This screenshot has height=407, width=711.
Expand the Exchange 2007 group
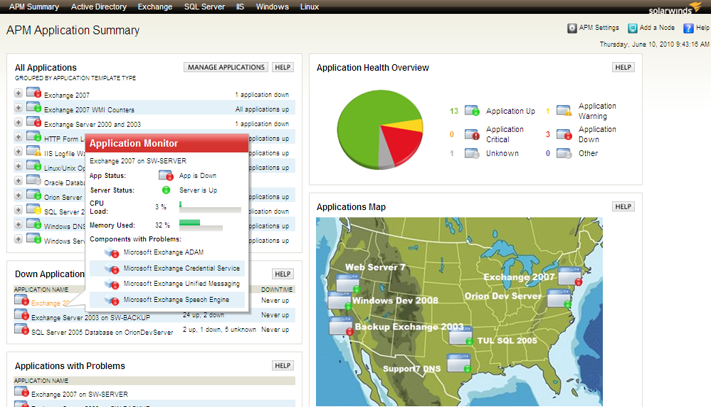pos(18,93)
